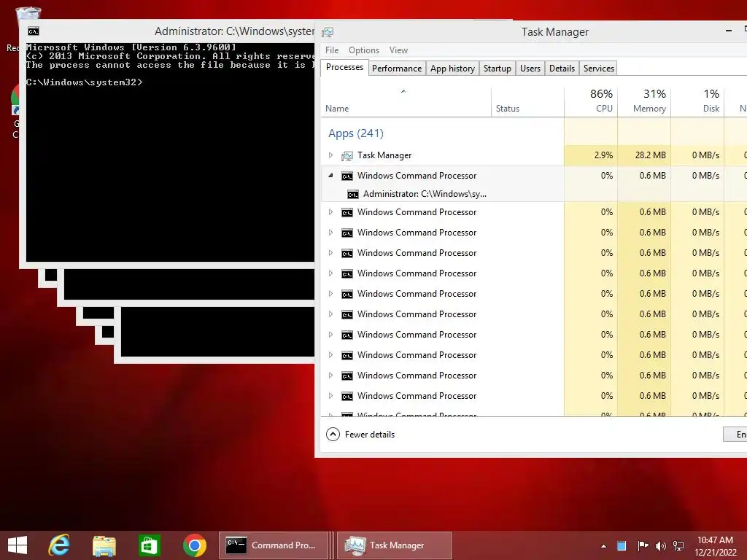The image size is (747, 560).
Task: Open the Windows Store taskbar icon
Action: (x=149, y=545)
